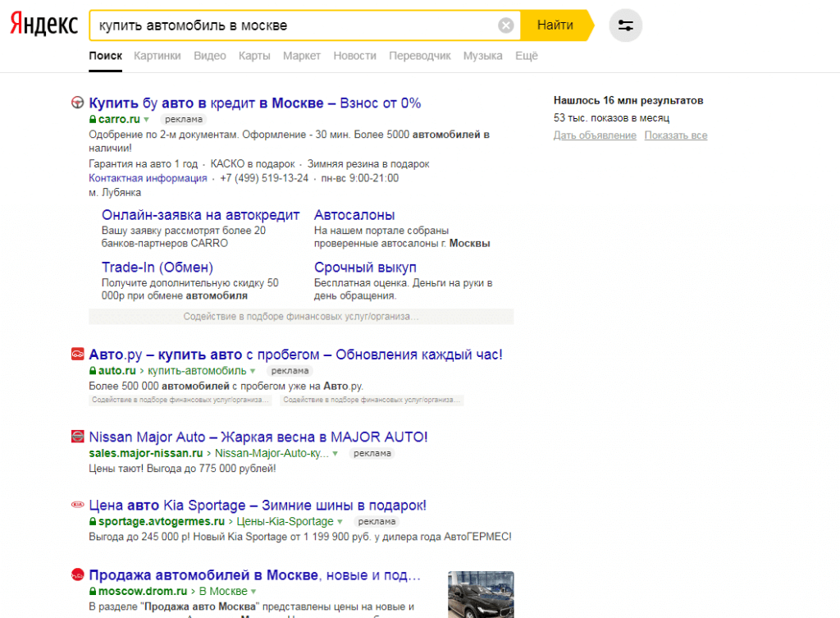Screen dimensions: 840x618
Task: Switch to the Картинки tab
Action: click(157, 56)
